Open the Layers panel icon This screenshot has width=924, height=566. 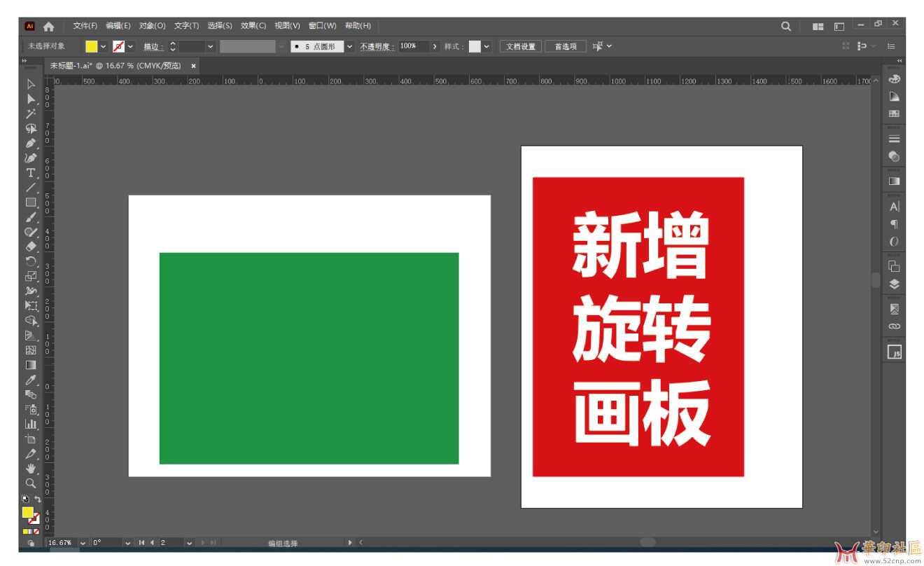pyautogui.click(x=894, y=284)
